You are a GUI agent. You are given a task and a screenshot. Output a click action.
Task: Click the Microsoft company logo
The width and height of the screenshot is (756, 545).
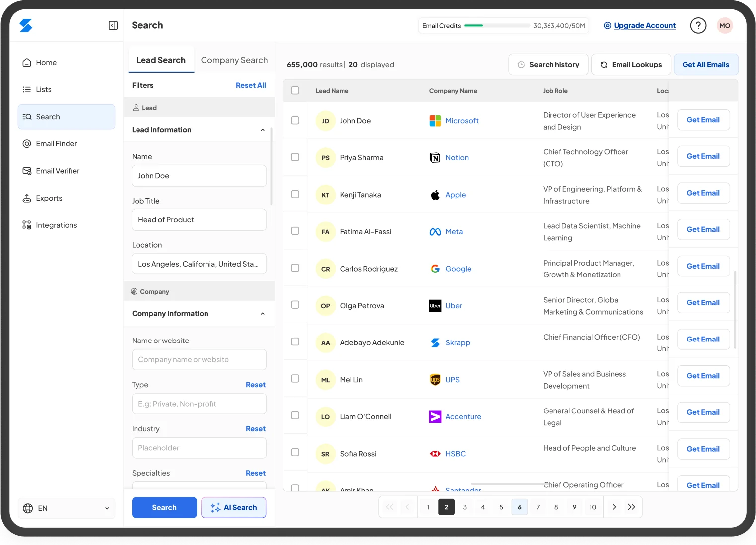tap(435, 121)
